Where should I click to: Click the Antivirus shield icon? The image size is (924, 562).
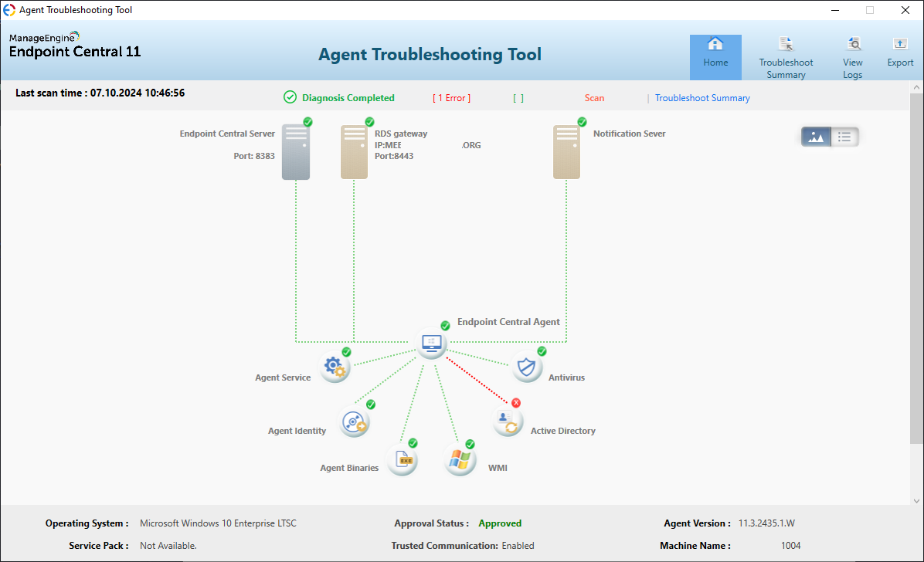click(x=526, y=367)
